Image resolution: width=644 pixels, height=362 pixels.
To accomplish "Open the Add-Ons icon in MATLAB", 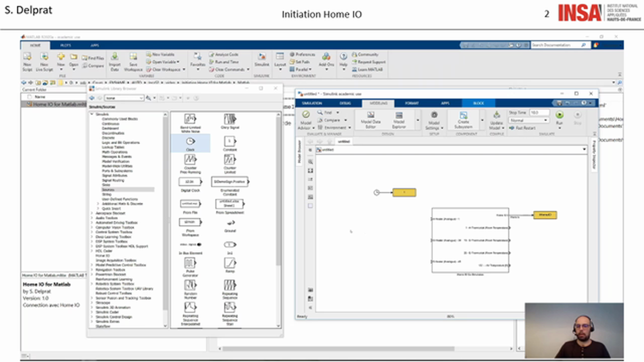I will [327, 57].
